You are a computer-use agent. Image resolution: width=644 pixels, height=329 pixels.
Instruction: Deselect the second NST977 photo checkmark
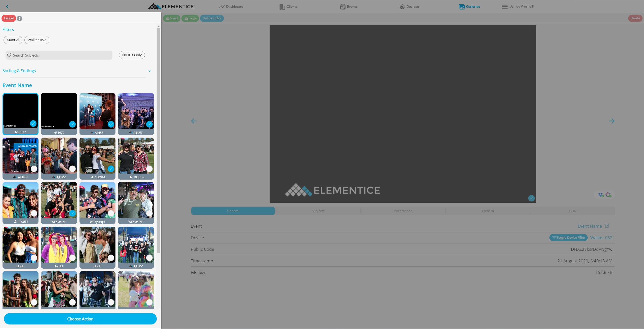pyautogui.click(x=72, y=124)
